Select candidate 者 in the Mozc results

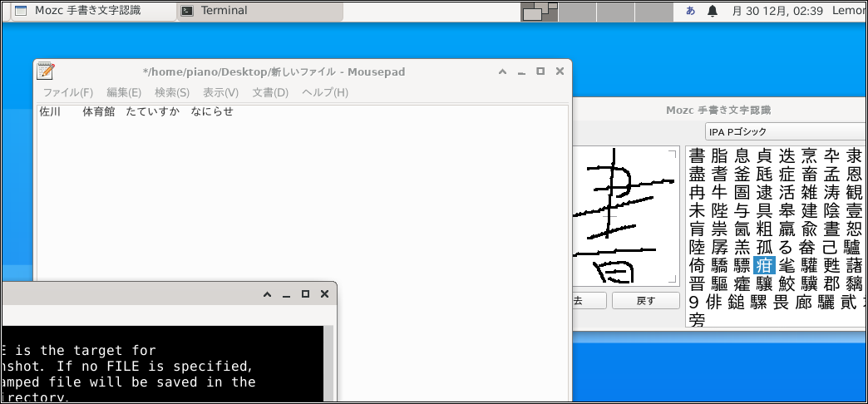coord(719,175)
